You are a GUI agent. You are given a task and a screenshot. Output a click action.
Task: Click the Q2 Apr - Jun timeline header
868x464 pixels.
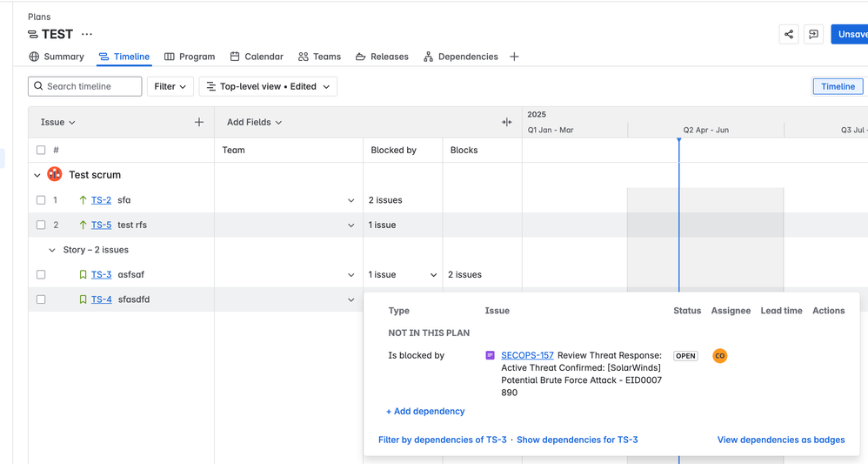click(706, 130)
